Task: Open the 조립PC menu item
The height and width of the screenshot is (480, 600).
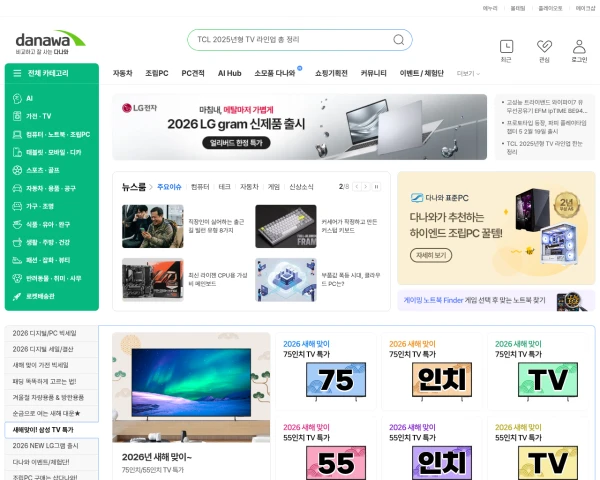Action: (x=157, y=73)
